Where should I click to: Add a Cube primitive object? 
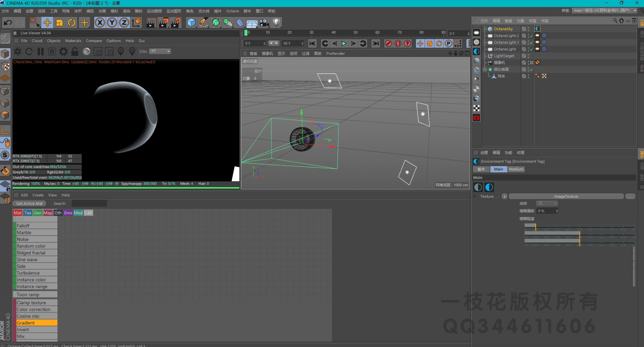(x=192, y=23)
